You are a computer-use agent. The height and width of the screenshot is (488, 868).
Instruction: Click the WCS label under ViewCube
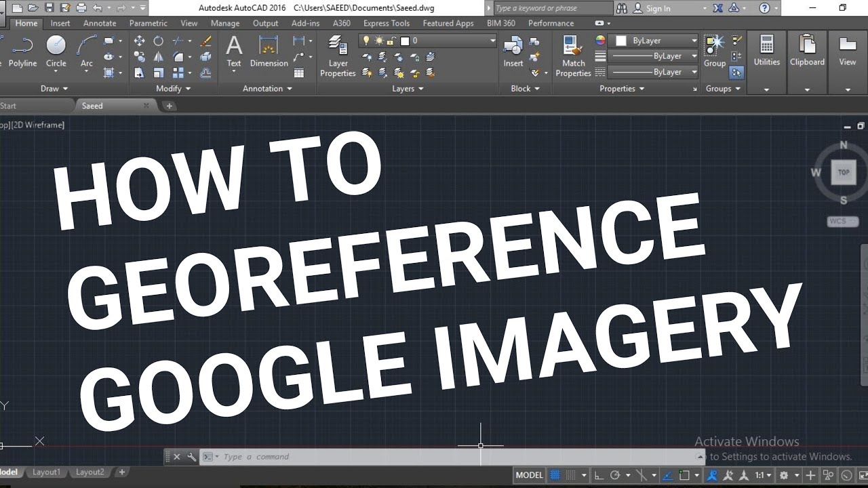(843, 222)
